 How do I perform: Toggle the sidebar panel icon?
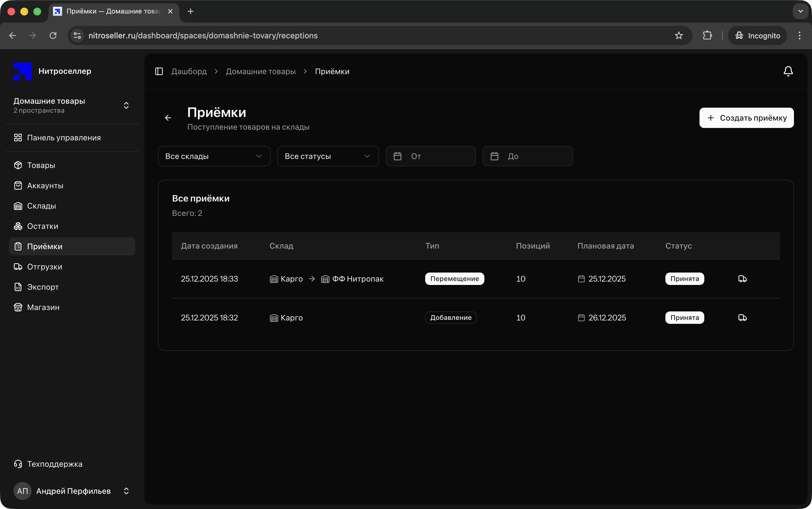(x=159, y=71)
